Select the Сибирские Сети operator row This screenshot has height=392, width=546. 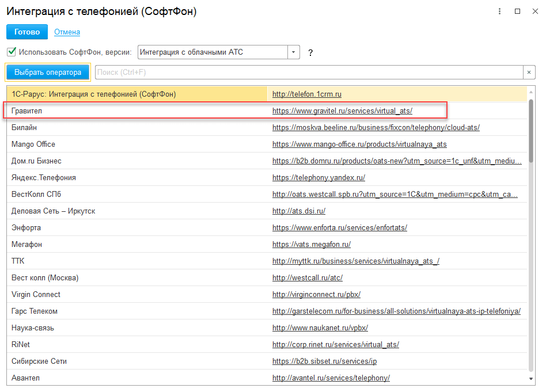[267, 361]
